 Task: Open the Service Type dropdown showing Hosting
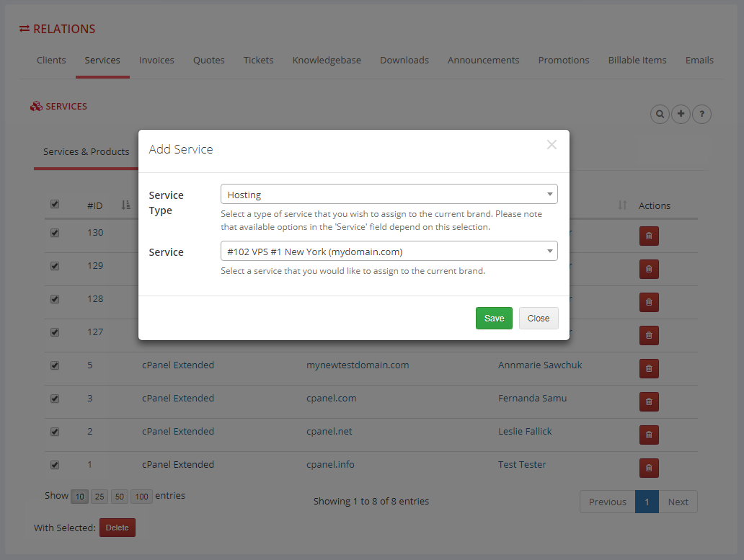tap(389, 194)
